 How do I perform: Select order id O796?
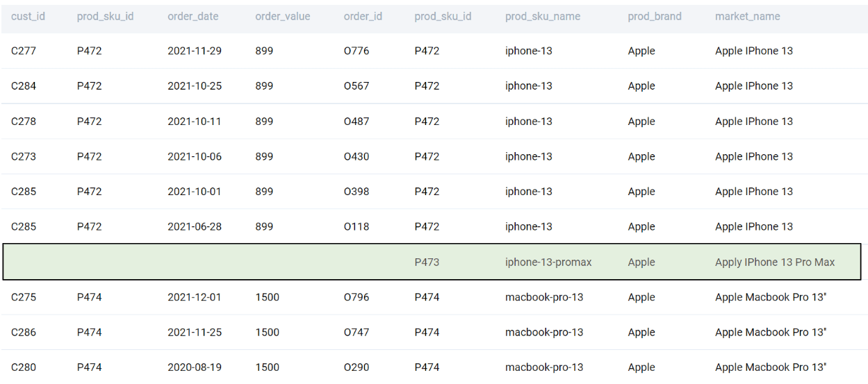[357, 297]
